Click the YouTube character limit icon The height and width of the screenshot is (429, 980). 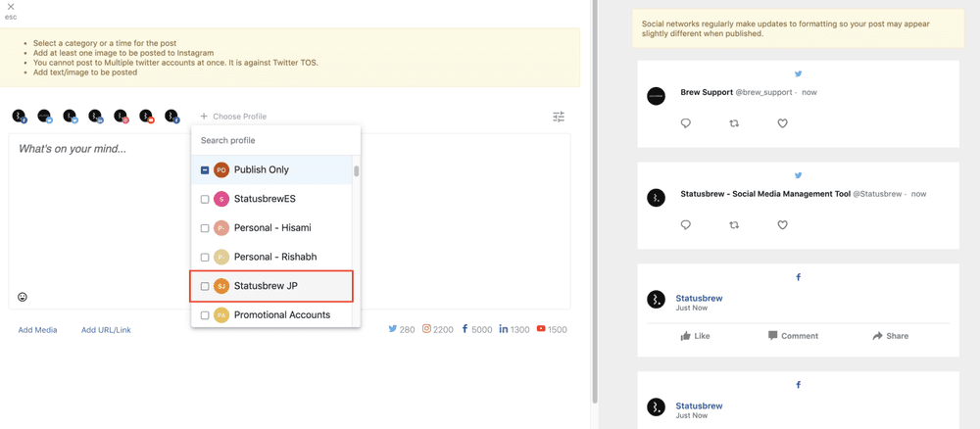click(541, 329)
